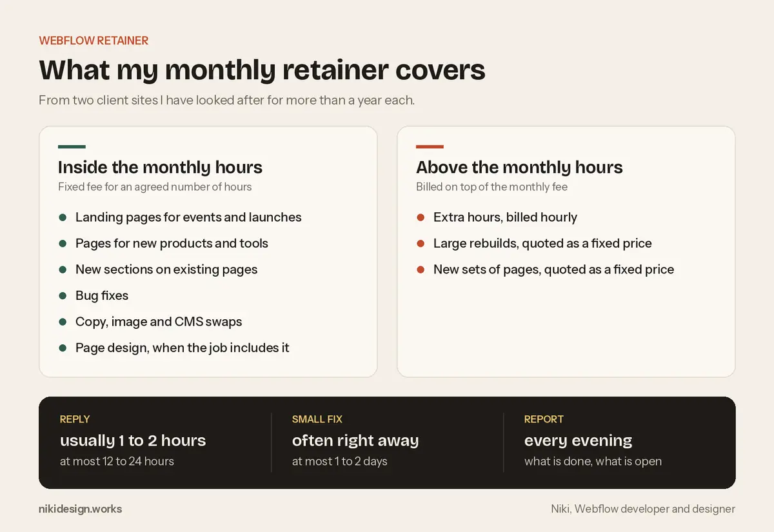Click 'Niki, Webflow developer and designer' footer text
Viewport: 774px width, 532px height.
[x=643, y=509]
